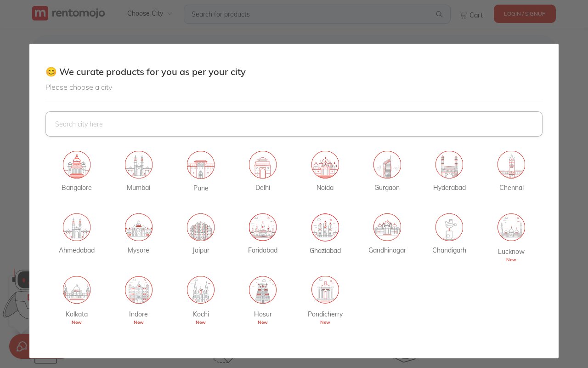Select the Gurgaon city icon
Viewport: 588px width, 368px height.
pos(387,165)
